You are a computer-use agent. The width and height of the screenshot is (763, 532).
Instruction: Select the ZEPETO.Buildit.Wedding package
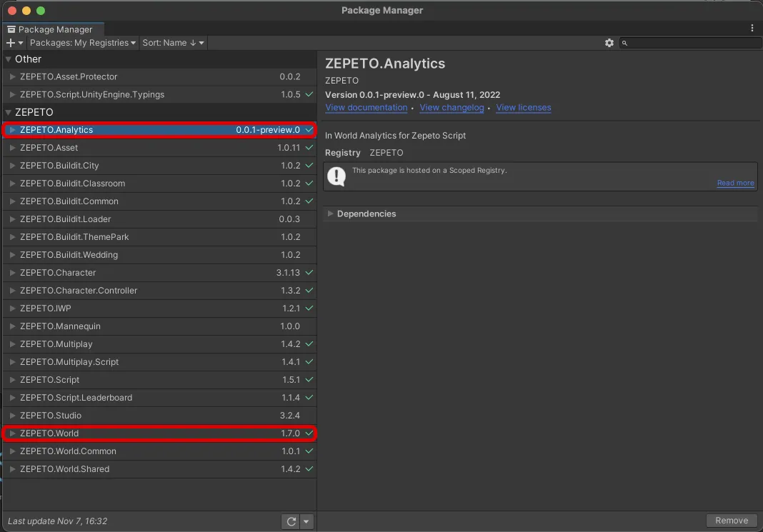(159, 255)
